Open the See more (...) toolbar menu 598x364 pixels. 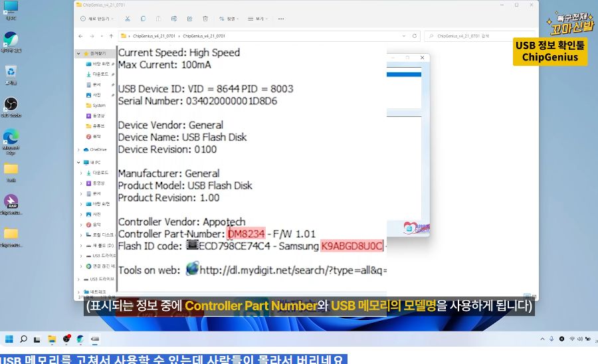[281, 19]
